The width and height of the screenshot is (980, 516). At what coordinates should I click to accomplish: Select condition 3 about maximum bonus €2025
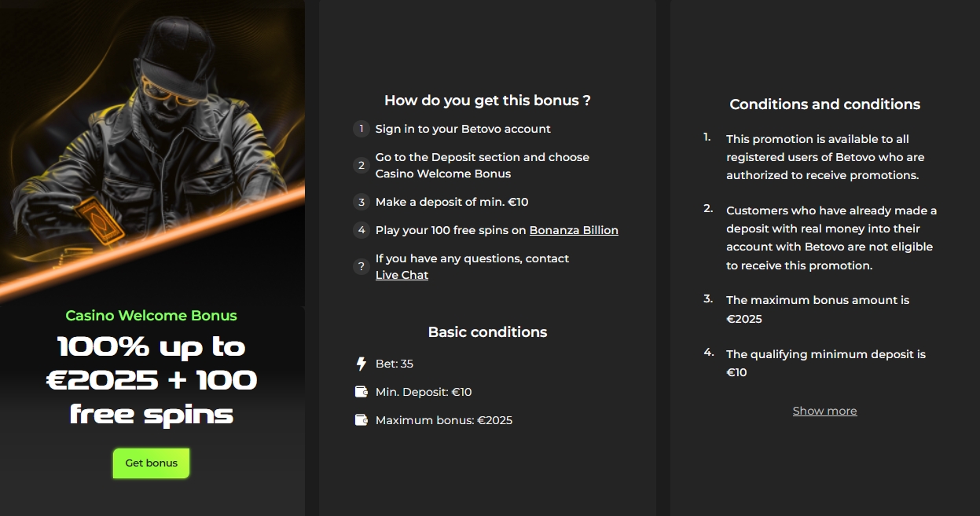[817, 309]
